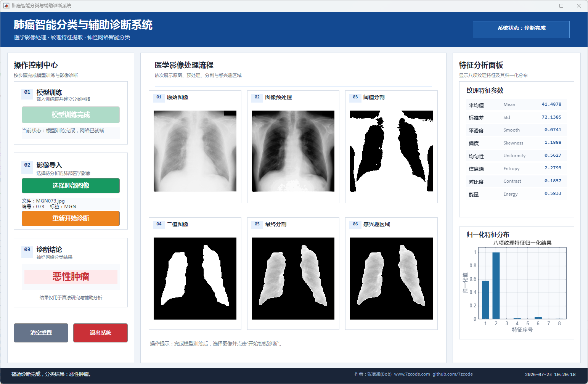Click the 系统状态：诊断完成 status box
Image resolution: width=588 pixels, height=384 pixels.
point(521,29)
